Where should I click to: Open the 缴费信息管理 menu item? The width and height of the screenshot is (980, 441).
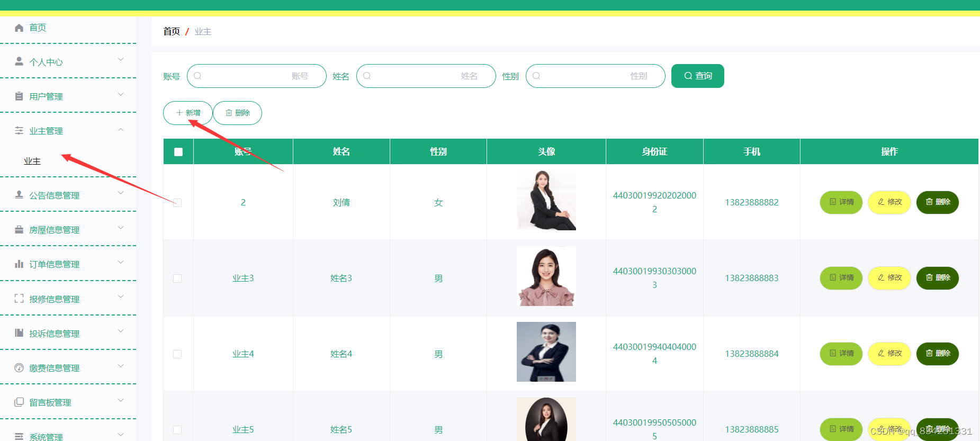coord(68,368)
